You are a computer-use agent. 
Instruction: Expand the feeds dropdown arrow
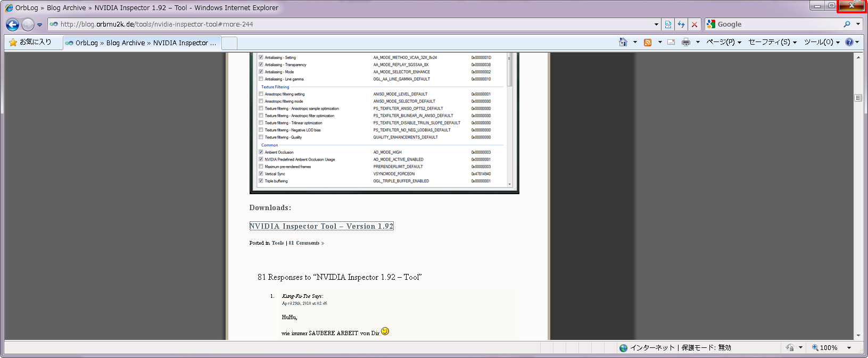point(660,42)
